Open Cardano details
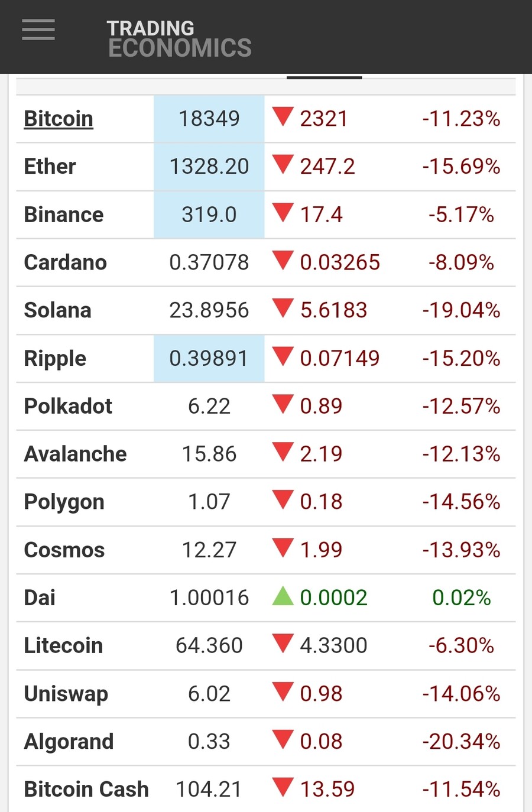Viewport: 532px width, 812px height. pos(65,262)
